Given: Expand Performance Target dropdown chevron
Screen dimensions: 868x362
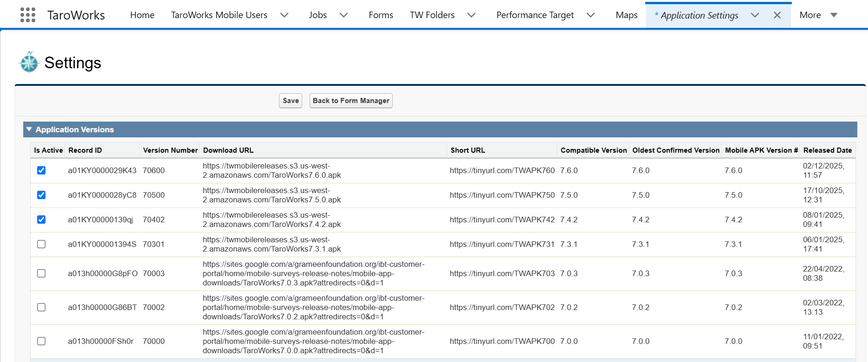Looking at the screenshot, I should [591, 15].
